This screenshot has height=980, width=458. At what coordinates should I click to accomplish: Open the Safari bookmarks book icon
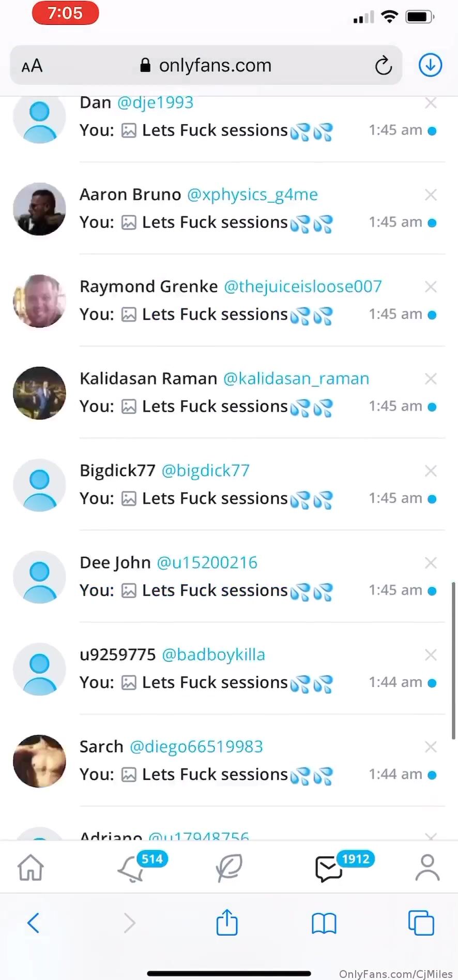[324, 924]
